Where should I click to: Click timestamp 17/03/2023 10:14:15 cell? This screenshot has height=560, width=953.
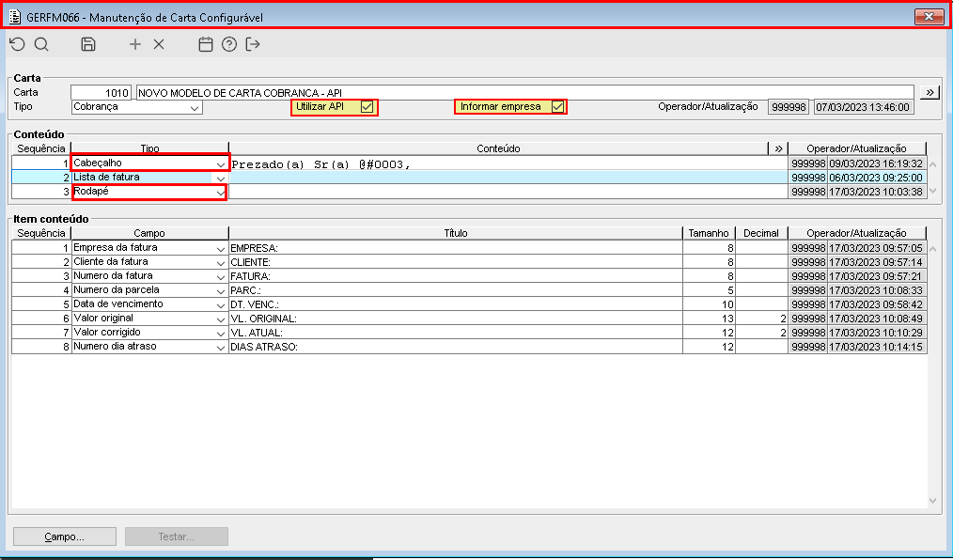pos(876,347)
